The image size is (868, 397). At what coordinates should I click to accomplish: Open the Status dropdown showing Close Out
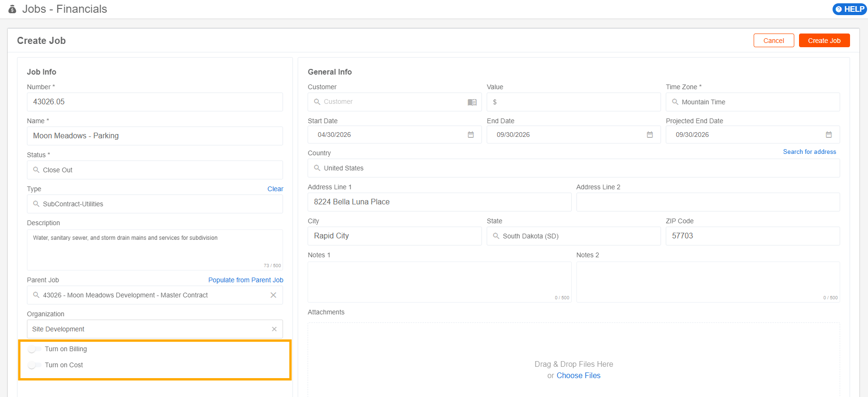(x=155, y=170)
